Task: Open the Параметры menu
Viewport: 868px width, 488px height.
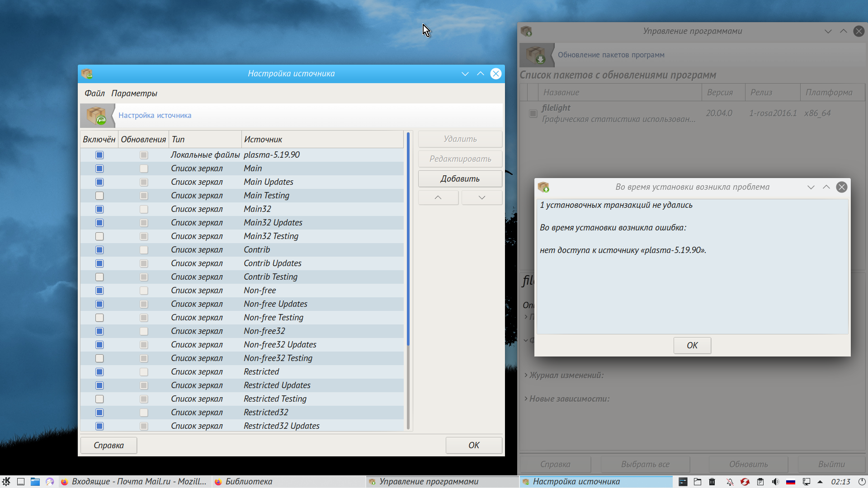Action: (x=134, y=93)
